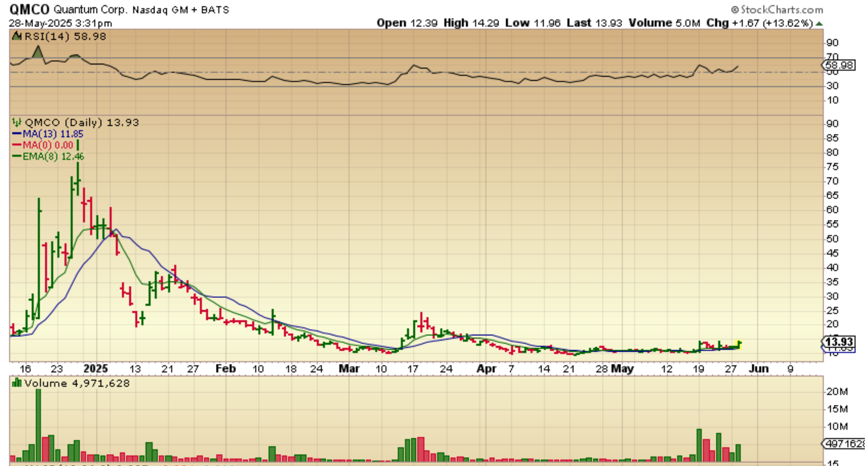868x466 pixels.
Task: Click the 75 level on price axis
Action: [x=832, y=167]
